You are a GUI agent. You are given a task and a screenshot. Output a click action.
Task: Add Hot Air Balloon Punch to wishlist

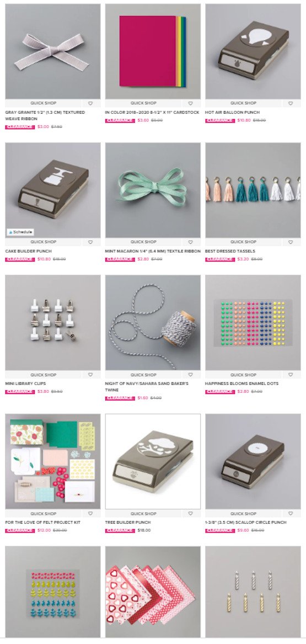tap(291, 104)
